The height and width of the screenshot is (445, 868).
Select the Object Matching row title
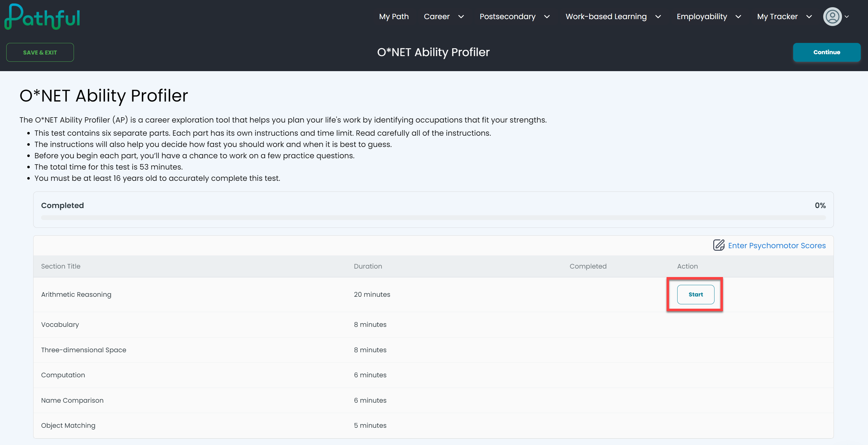click(x=68, y=426)
